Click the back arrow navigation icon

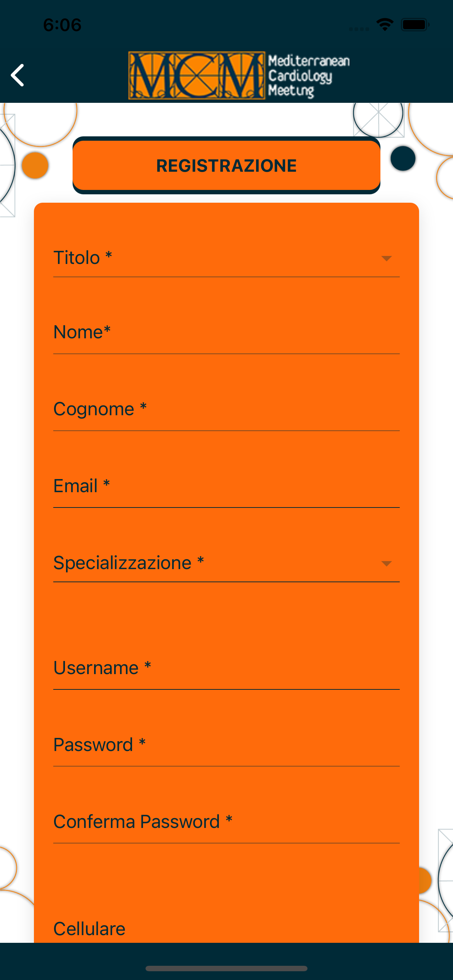tap(18, 75)
